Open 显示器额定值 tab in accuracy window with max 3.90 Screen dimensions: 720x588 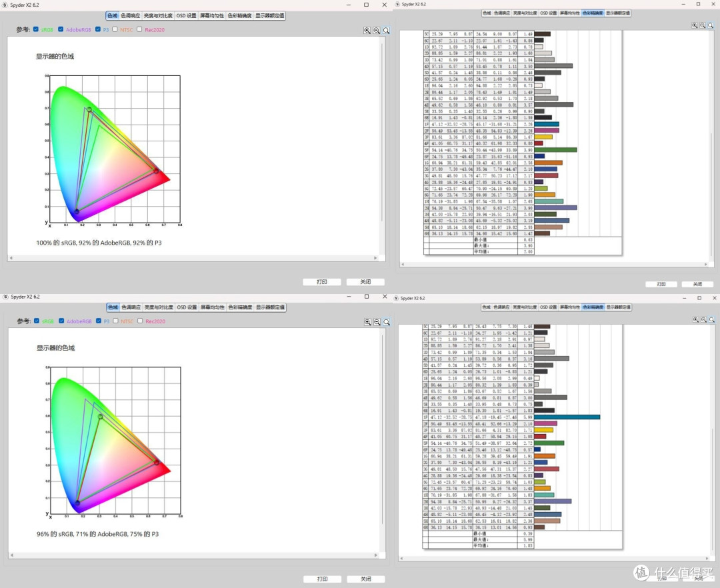tap(617, 13)
